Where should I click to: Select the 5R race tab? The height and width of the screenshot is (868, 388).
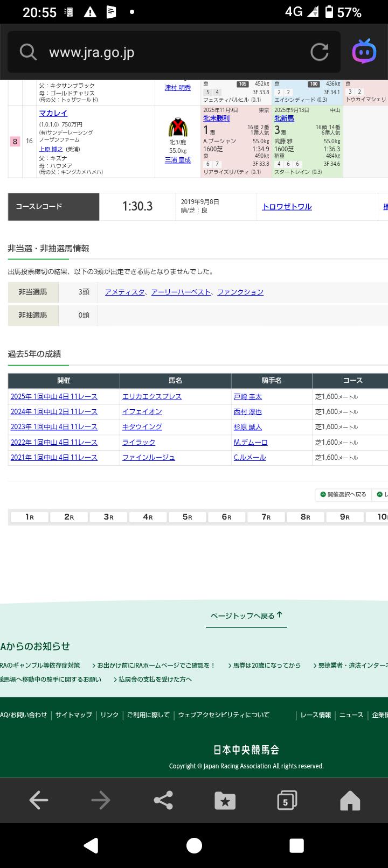(x=188, y=517)
